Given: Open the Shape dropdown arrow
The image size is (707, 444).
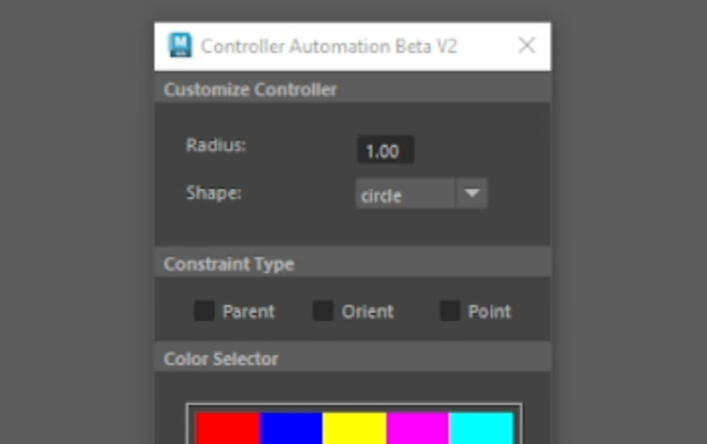Looking at the screenshot, I should pos(472,194).
